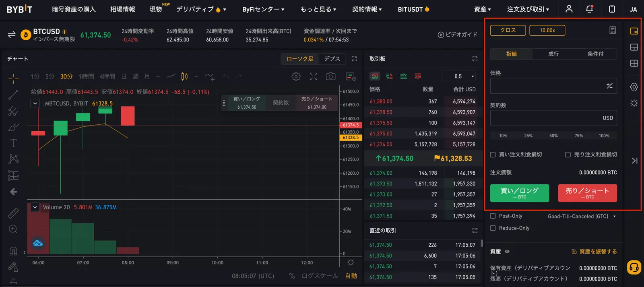
Task: Open the デリバティブ menu
Action: click(x=201, y=9)
